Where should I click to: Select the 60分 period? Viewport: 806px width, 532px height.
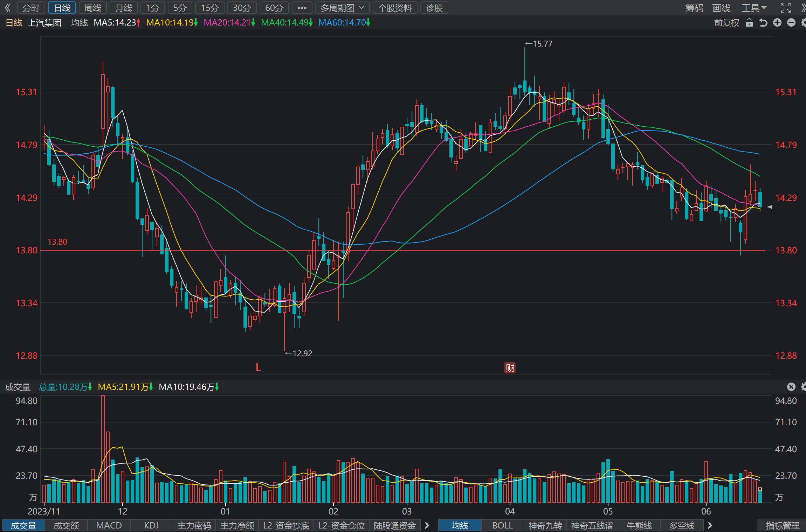274,8
